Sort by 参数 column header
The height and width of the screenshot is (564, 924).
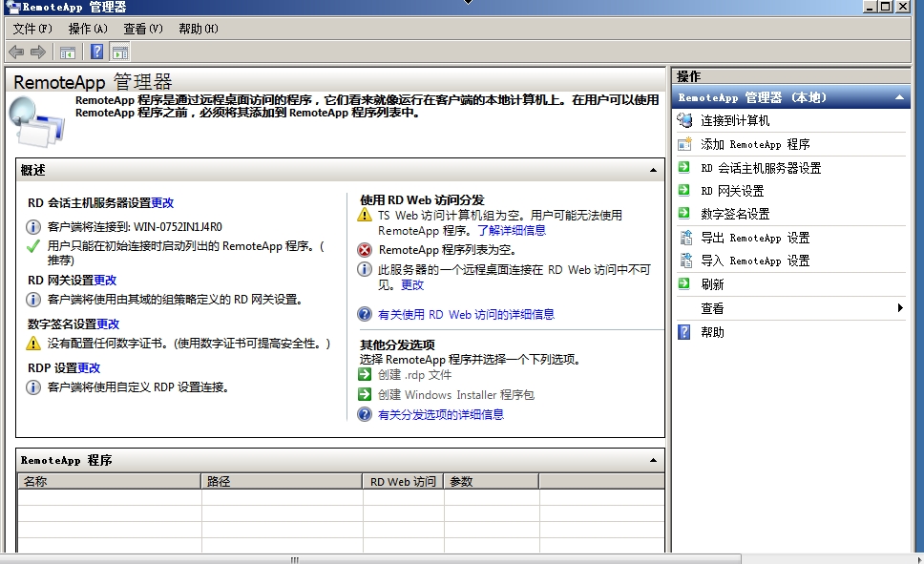point(492,482)
